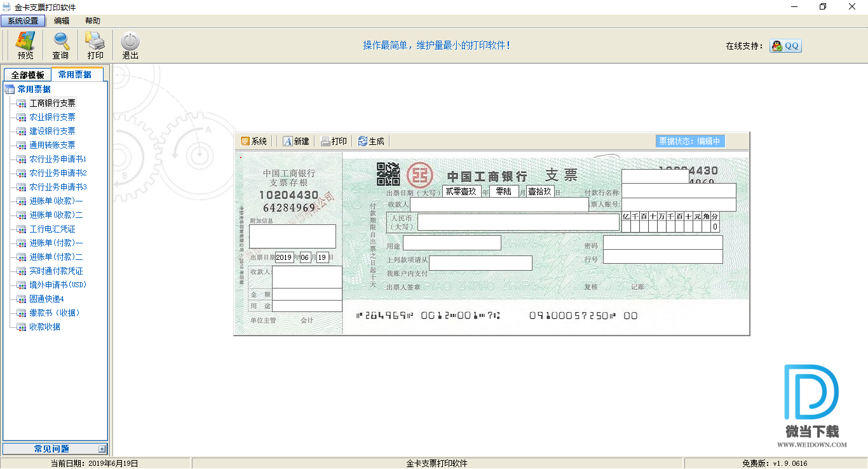Click the 票据状态：编辑中 status label
The width and height of the screenshot is (868, 469).
point(690,141)
